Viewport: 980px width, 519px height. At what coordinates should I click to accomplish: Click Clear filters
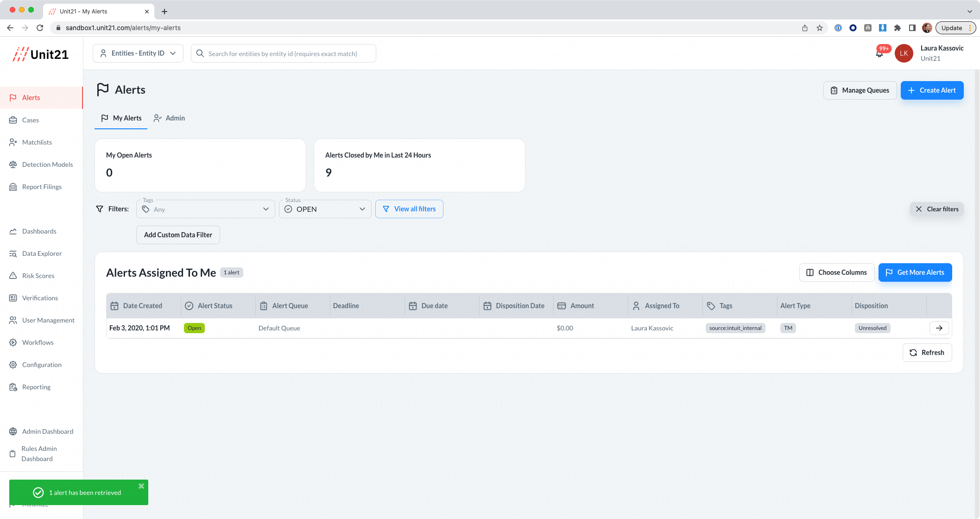(936, 209)
